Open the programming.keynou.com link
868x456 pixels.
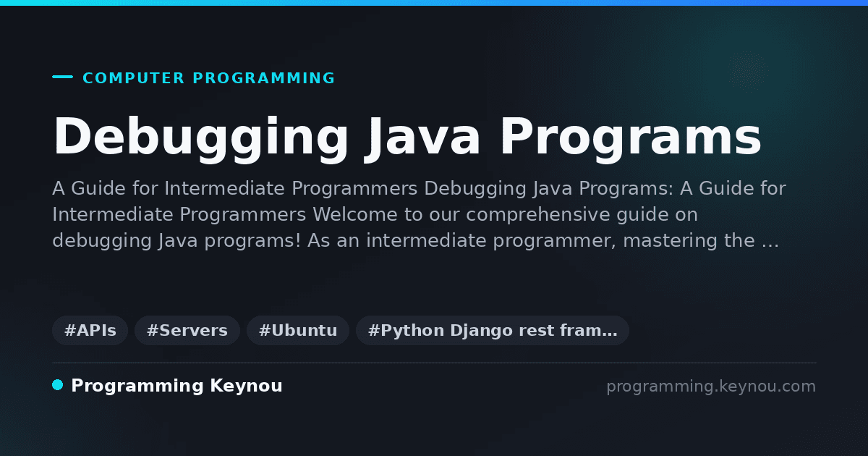[711, 387]
